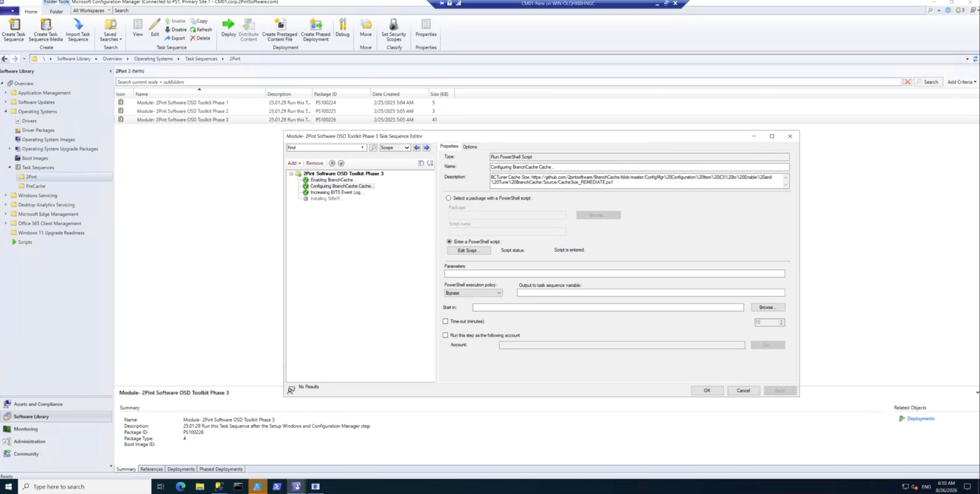Click Export in the ribbon

tap(175, 38)
